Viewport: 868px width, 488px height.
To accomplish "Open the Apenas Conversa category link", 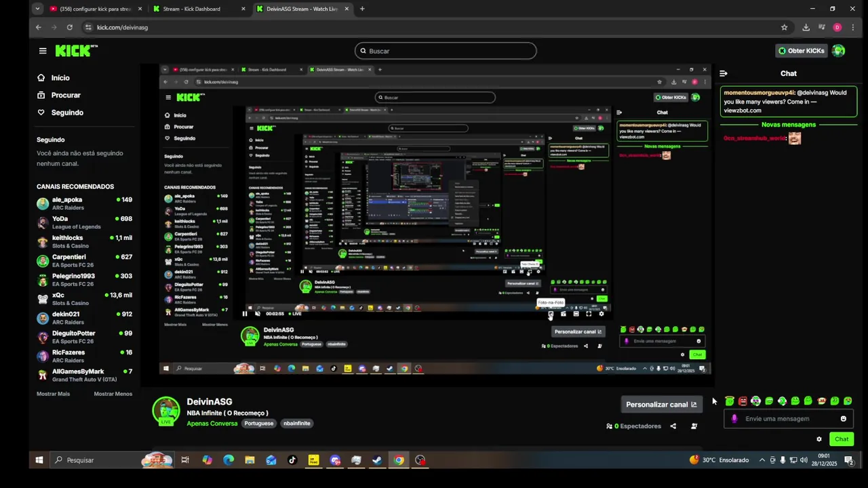I will (212, 424).
